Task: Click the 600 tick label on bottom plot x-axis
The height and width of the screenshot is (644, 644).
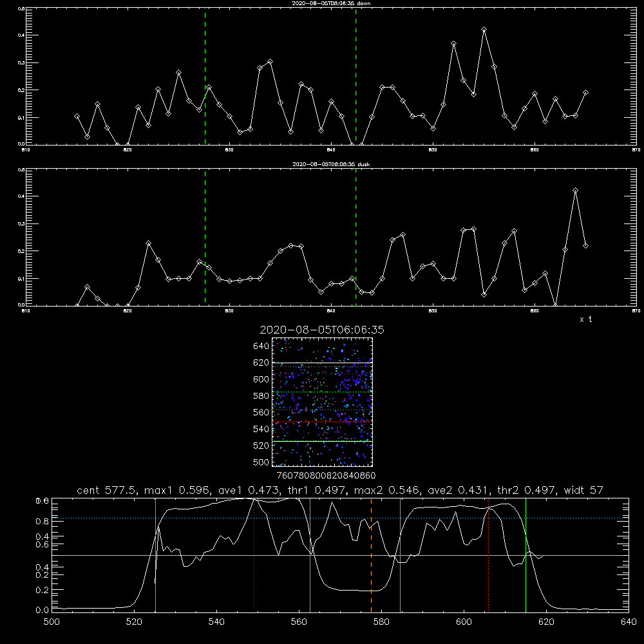Action: [x=464, y=622]
